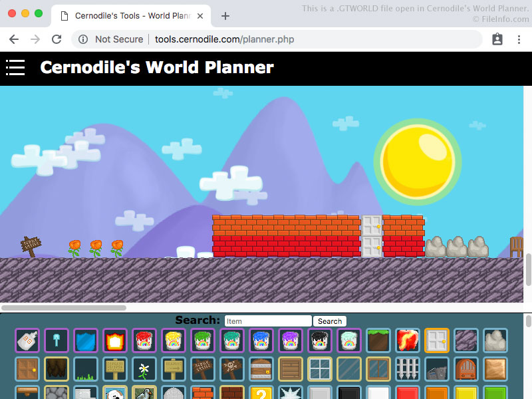Select the goose portrait item
This screenshot has height=399, width=532.
(144, 392)
